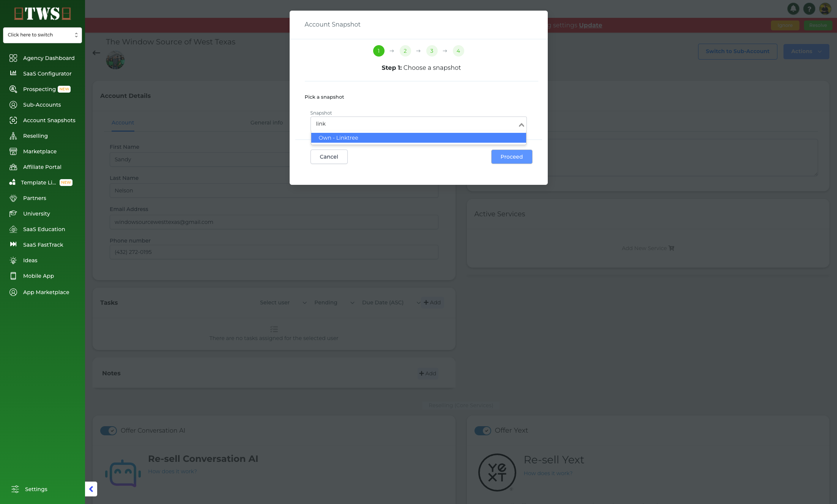This screenshot has height=504, width=837.
Task: Click Account Snapshots camera icon
Action: point(13,120)
